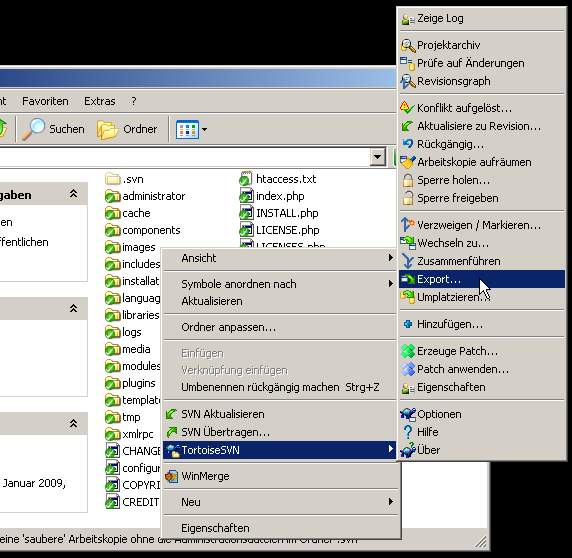The image size is (572, 558).
Task: Expand the Neu submenu arrow
Action: coord(391,502)
